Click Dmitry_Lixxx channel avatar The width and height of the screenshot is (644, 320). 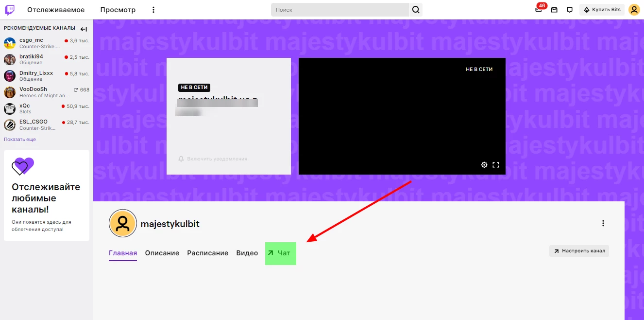(10, 76)
